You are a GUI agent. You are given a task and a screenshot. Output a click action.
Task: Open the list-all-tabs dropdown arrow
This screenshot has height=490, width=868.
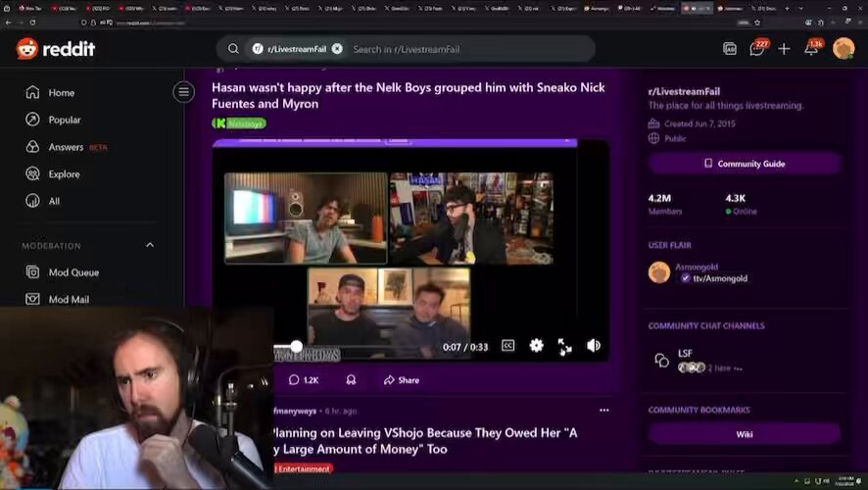[801, 8]
